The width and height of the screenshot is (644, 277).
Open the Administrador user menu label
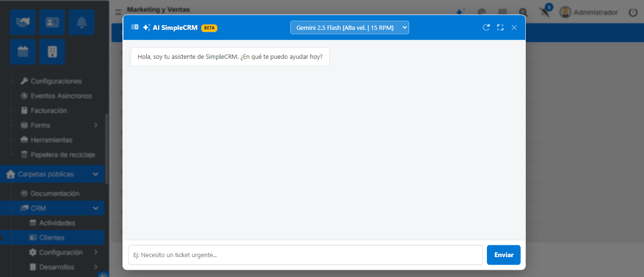pos(596,12)
